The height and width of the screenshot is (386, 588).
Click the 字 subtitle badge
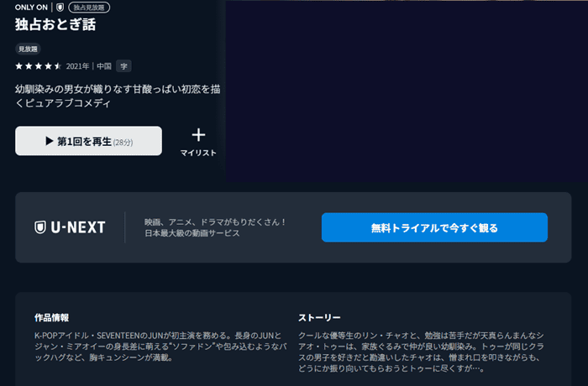123,66
